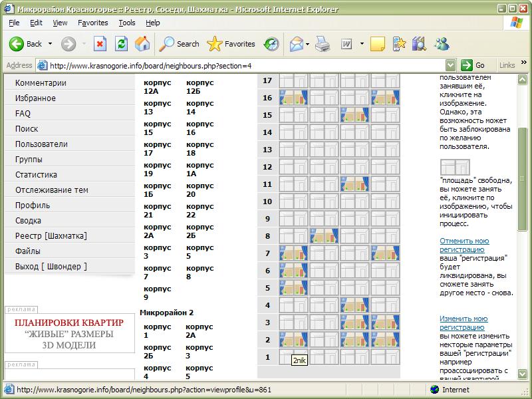The height and width of the screenshot is (399, 532).
Task: Open the Back button history dropdown
Action: (51, 44)
